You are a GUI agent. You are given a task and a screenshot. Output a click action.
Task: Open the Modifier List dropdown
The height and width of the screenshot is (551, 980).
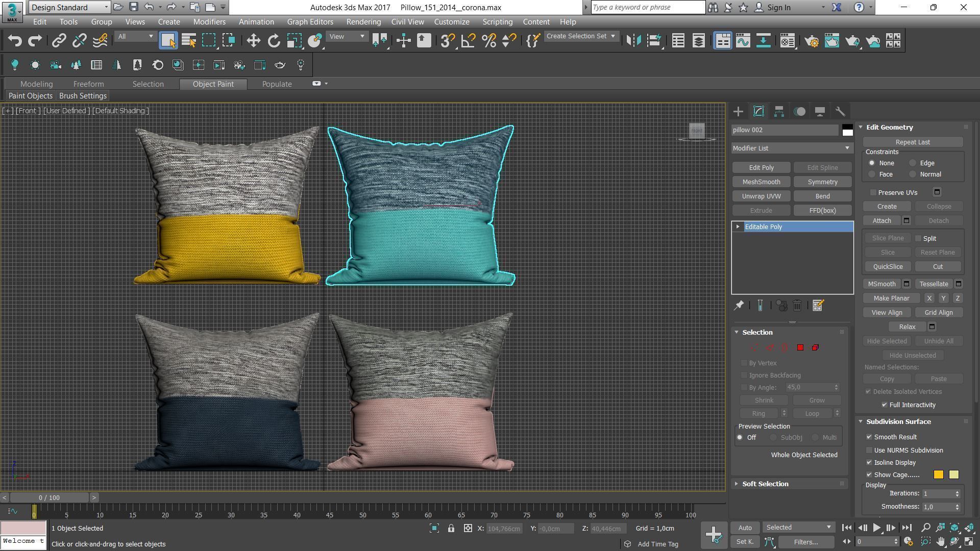792,148
